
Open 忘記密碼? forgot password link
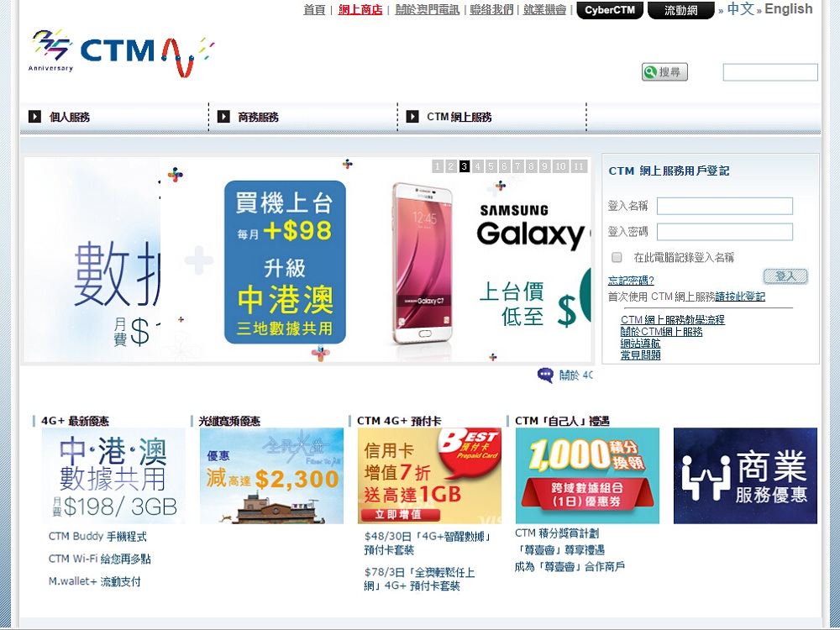(x=631, y=281)
